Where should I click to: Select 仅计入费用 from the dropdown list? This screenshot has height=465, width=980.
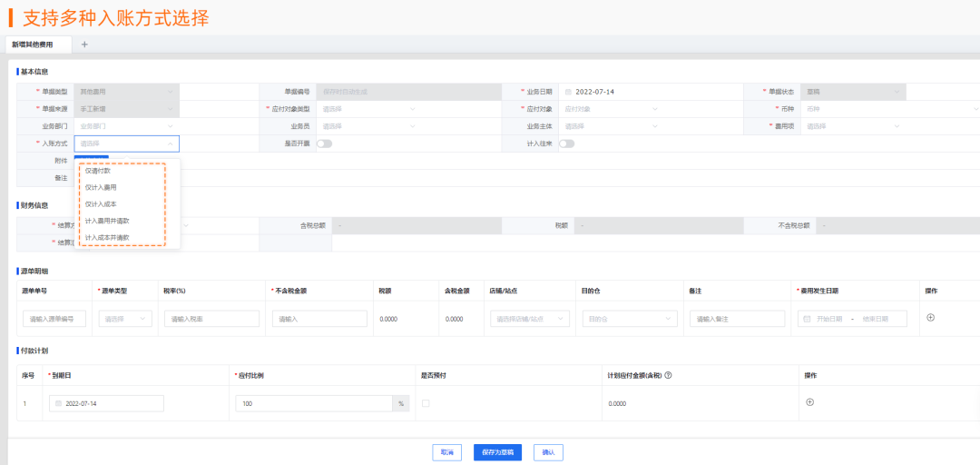click(101, 187)
